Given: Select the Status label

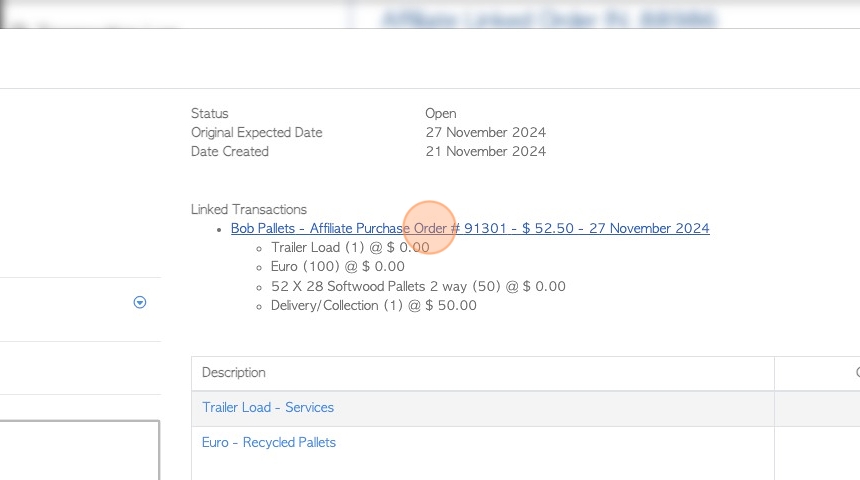Looking at the screenshot, I should [x=210, y=114].
